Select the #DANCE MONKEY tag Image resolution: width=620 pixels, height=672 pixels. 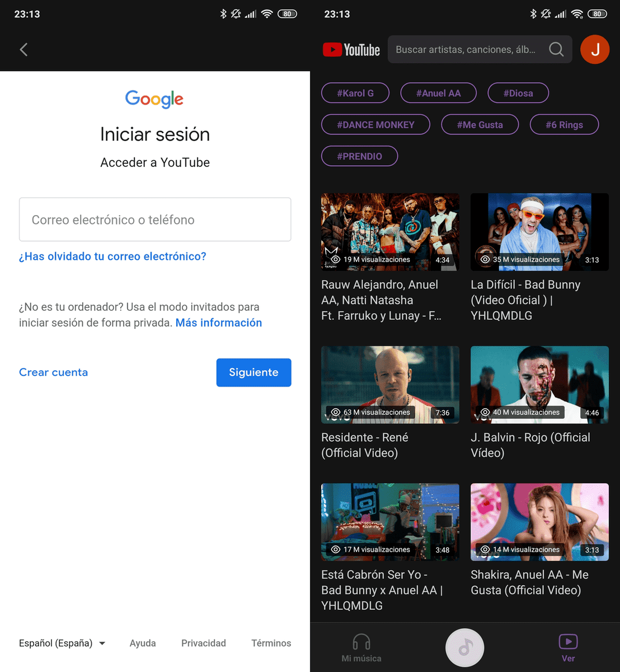[x=375, y=124]
